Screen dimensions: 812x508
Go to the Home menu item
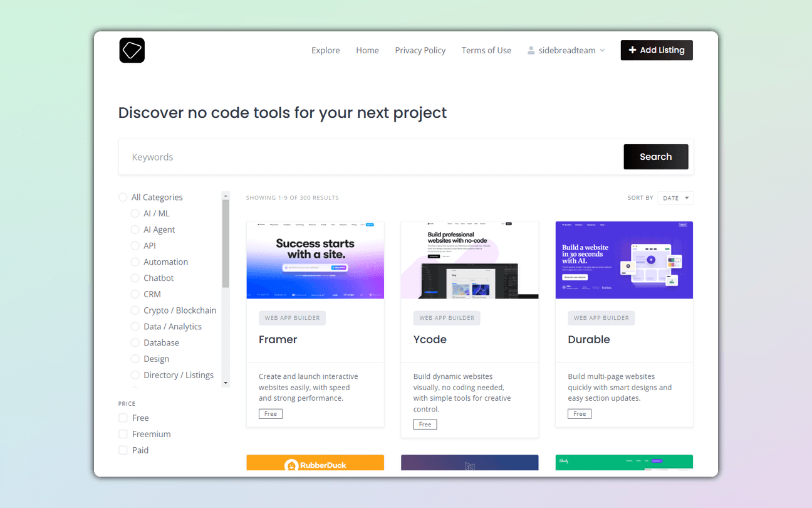367,50
